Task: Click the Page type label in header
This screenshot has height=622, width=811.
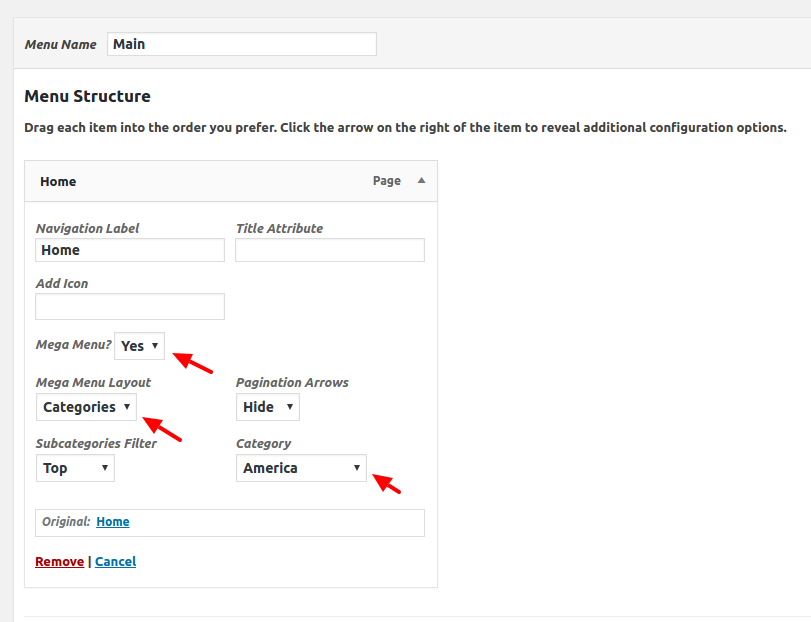Action: click(386, 181)
